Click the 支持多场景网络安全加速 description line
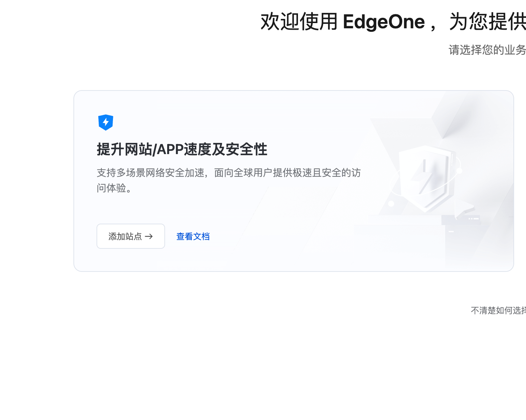The height and width of the screenshot is (420, 526). [x=150, y=173]
